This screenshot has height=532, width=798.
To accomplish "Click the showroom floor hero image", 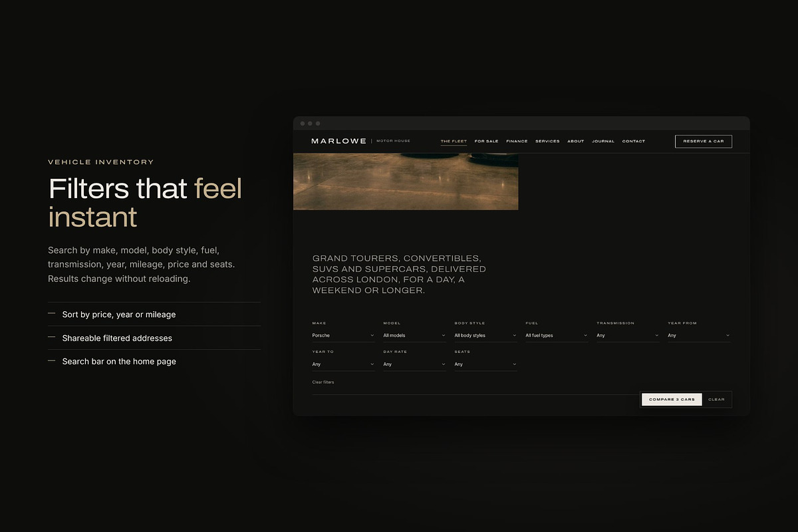I will tap(406, 182).
